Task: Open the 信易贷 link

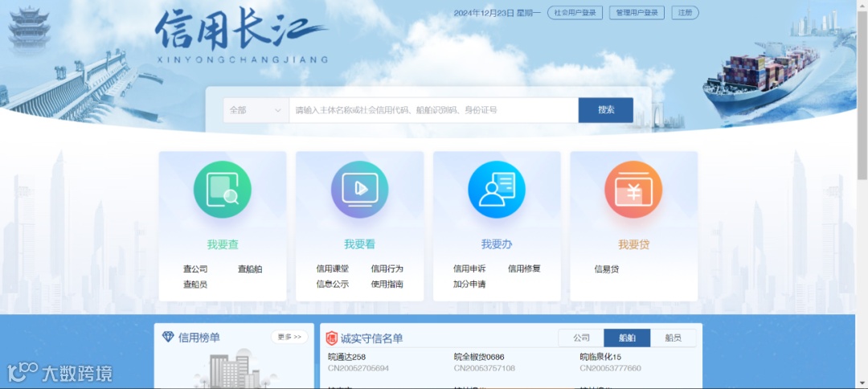Action: click(607, 269)
